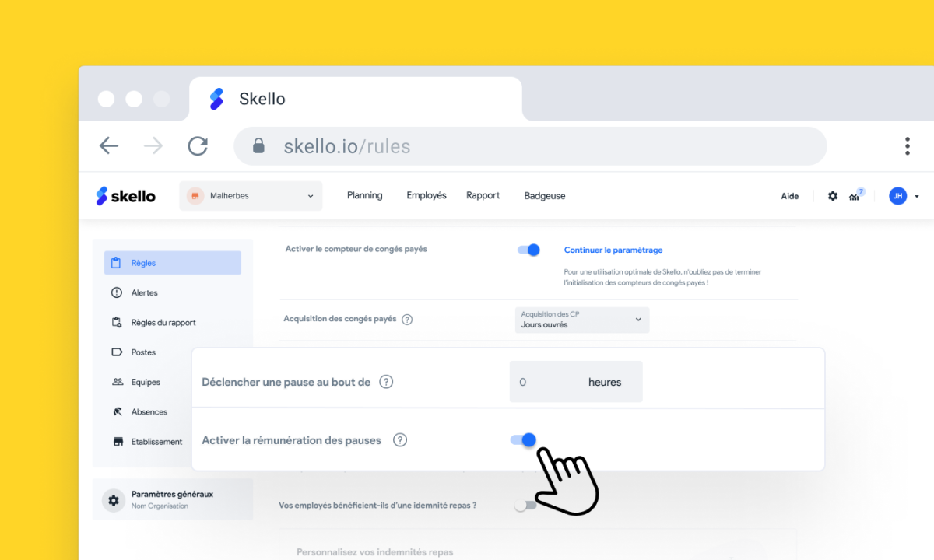934x560 pixels.
Task: Open the notifications icon with badge 7
Action: (856, 195)
